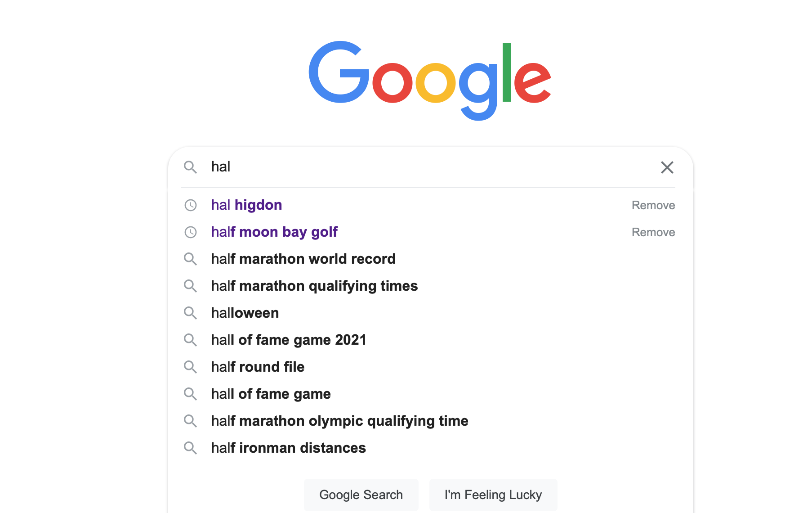Click the search icon beside half ironman distances
The image size is (812, 513).
[x=190, y=448]
